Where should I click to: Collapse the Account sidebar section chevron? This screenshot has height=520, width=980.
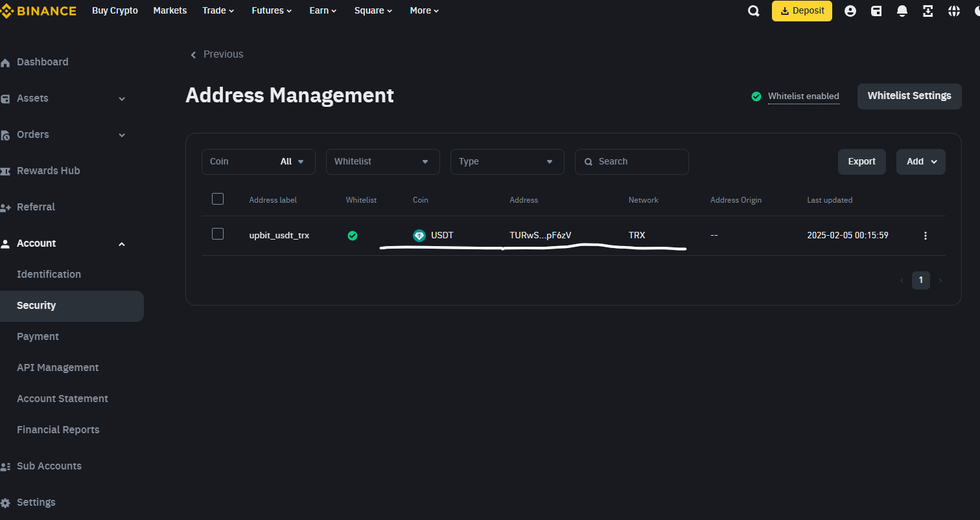(122, 244)
